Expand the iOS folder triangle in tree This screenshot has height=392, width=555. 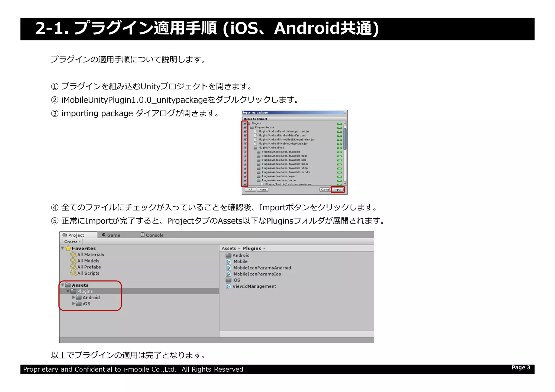pyautogui.click(x=73, y=304)
